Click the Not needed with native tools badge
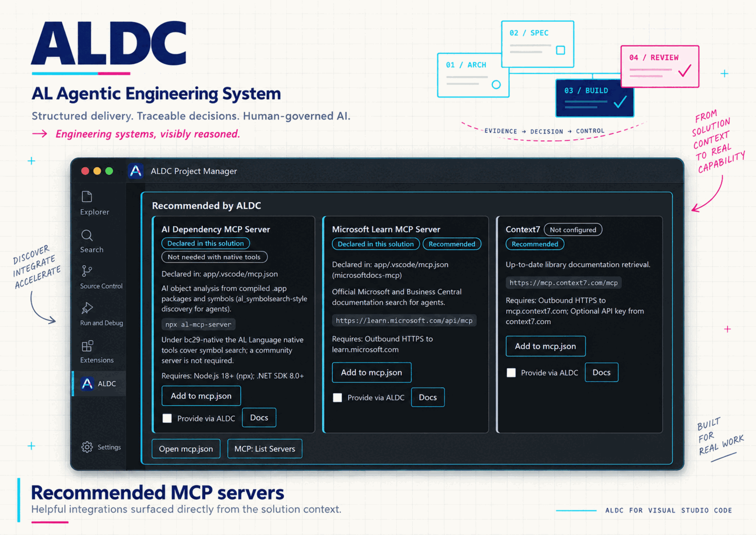Image resolution: width=756 pixels, height=535 pixels. pyautogui.click(x=215, y=257)
